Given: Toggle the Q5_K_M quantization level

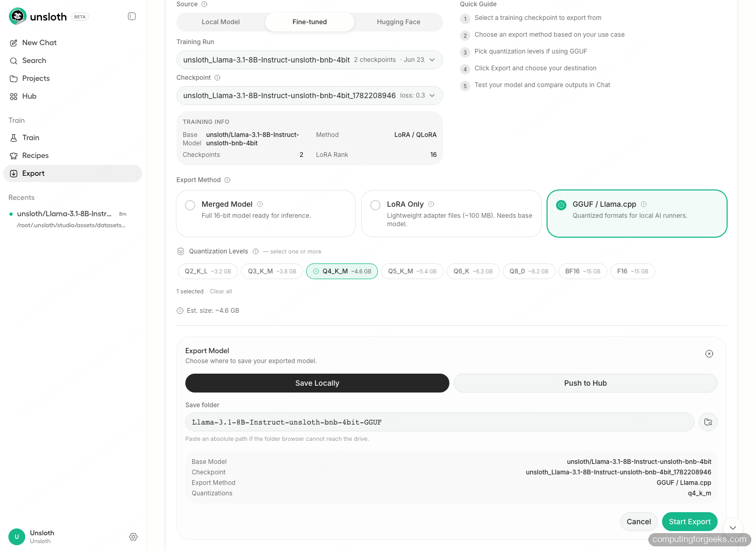Looking at the screenshot, I should coord(412,271).
